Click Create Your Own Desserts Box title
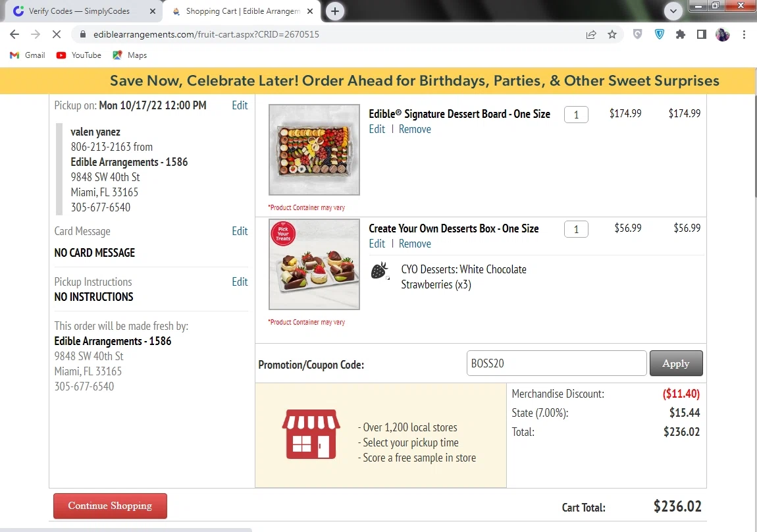The width and height of the screenshot is (757, 532). (x=454, y=228)
